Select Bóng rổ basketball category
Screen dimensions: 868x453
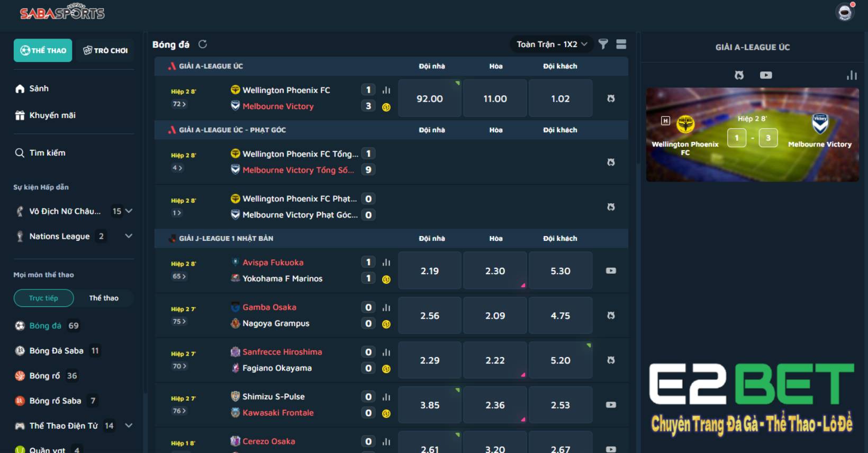coord(46,376)
